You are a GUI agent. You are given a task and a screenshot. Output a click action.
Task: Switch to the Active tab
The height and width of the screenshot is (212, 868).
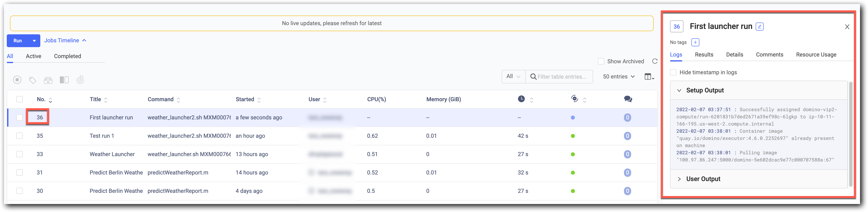(x=33, y=56)
